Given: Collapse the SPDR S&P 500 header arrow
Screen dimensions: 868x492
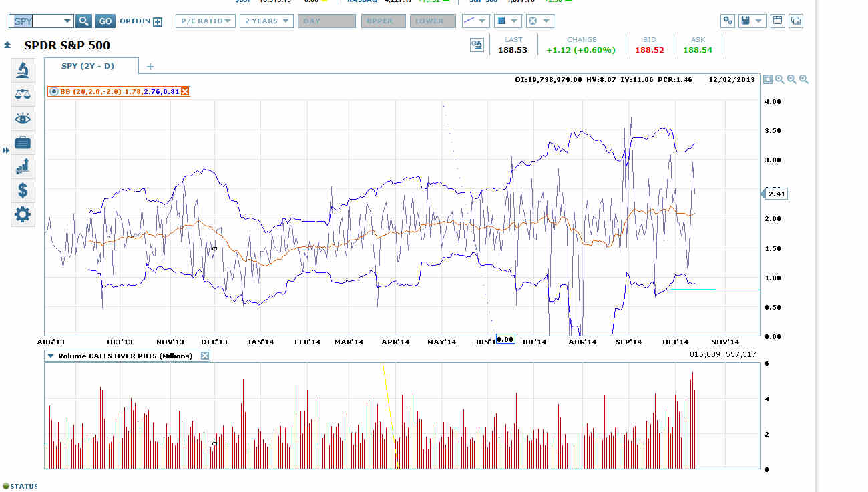Looking at the screenshot, I should click(x=7, y=46).
